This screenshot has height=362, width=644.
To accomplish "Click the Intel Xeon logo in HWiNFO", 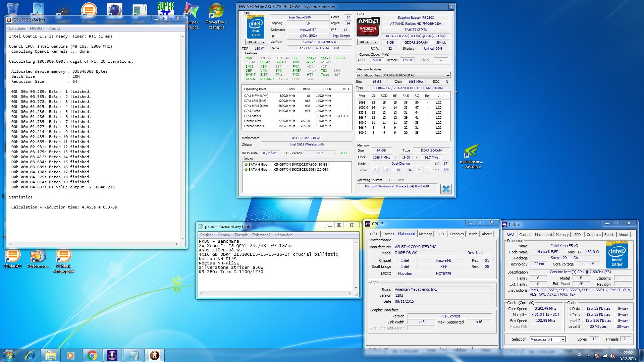I will click(256, 27).
